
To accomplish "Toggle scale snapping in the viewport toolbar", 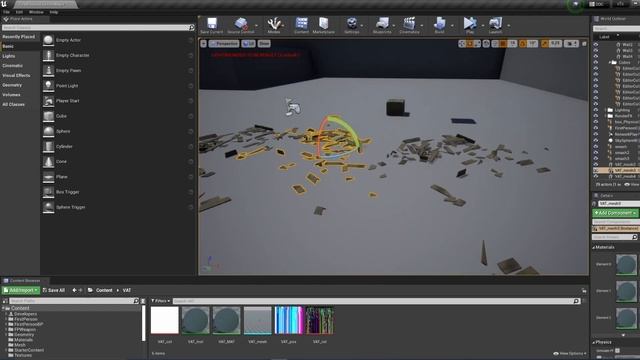I will (x=544, y=43).
